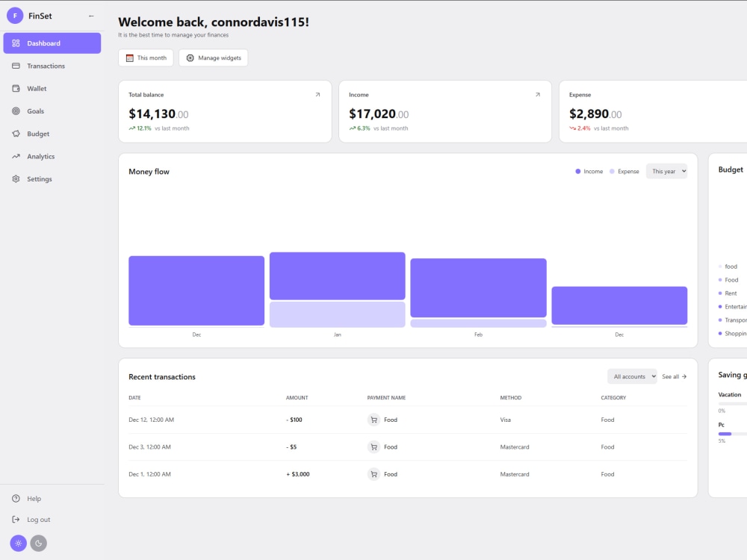The width and height of the screenshot is (747, 560).
Task: Open the Dashboard menu item
Action: click(52, 43)
